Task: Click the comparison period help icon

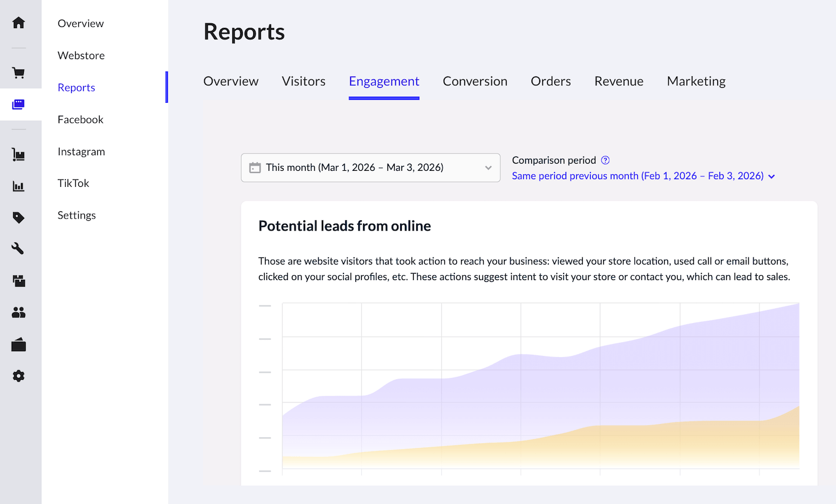Action: (x=606, y=160)
